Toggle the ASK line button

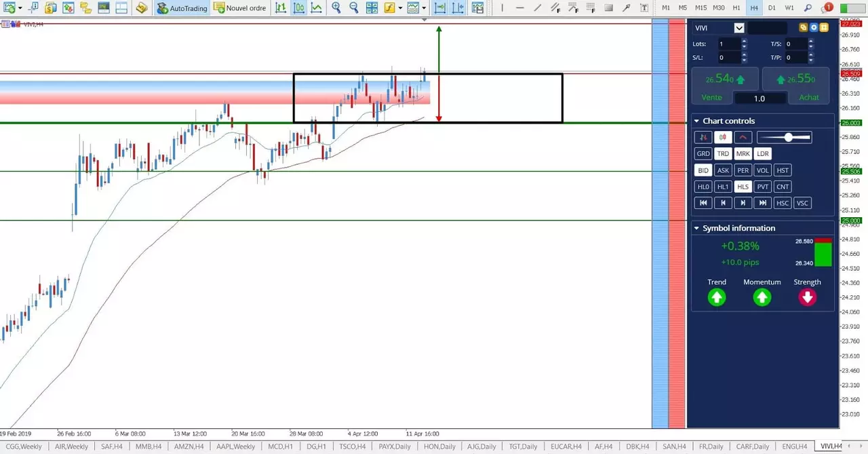click(724, 170)
